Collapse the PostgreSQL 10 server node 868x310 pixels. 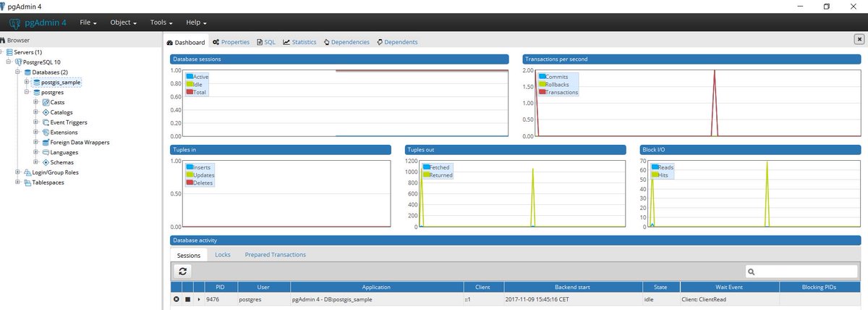pos(8,62)
